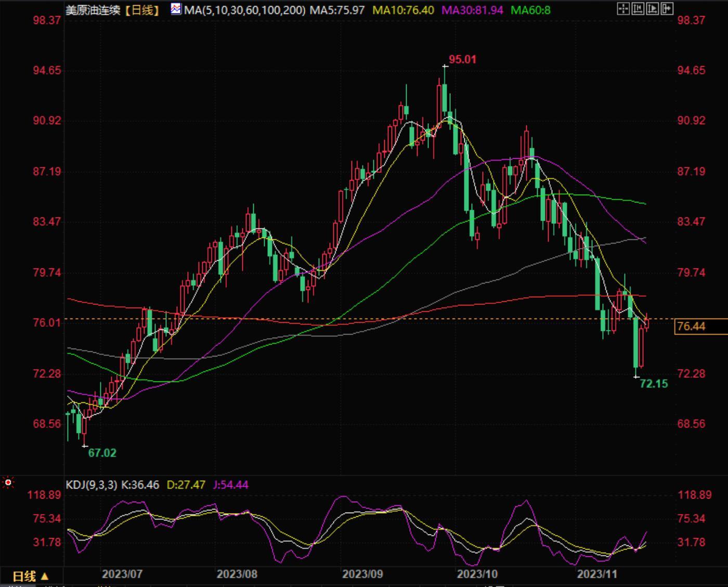728x587 pixels.
Task: Click the current price tag 76.44
Action: click(692, 326)
